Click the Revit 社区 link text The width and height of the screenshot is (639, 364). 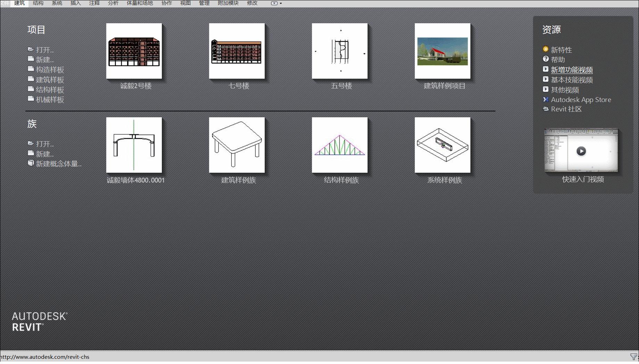point(566,109)
